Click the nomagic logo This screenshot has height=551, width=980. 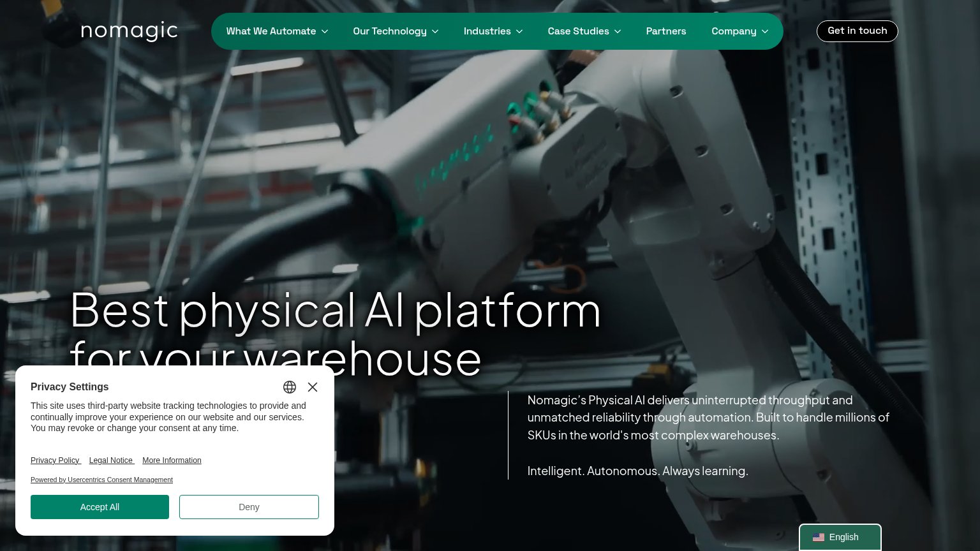(129, 31)
